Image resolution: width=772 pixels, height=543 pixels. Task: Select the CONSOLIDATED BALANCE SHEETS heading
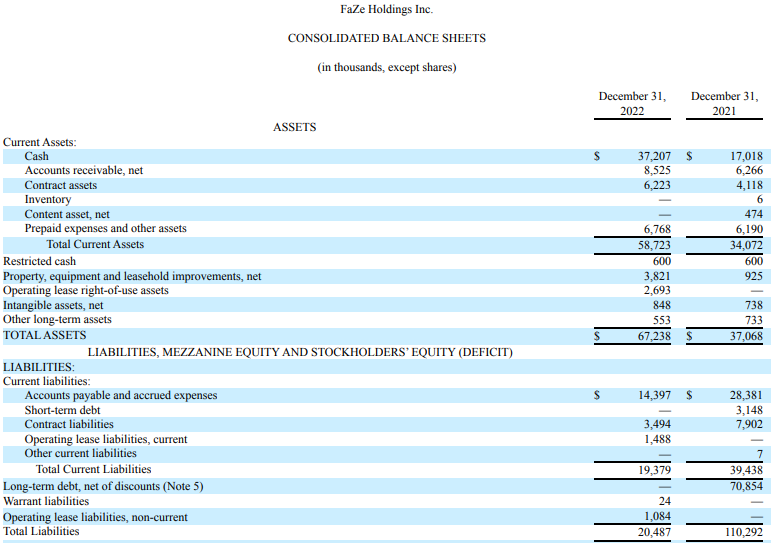click(x=386, y=38)
